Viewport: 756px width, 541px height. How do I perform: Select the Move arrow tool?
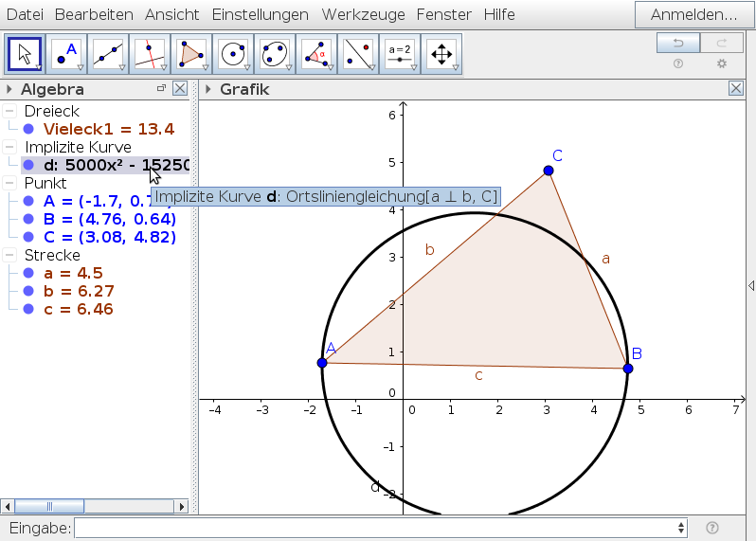(25, 54)
